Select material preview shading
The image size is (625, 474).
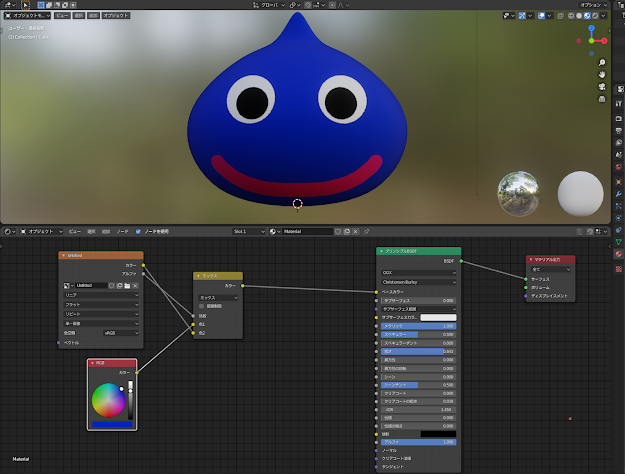click(x=587, y=16)
